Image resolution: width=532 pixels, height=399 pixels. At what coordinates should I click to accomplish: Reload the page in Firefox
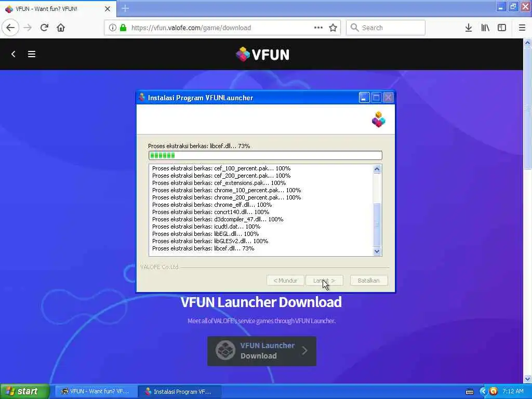pyautogui.click(x=44, y=28)
